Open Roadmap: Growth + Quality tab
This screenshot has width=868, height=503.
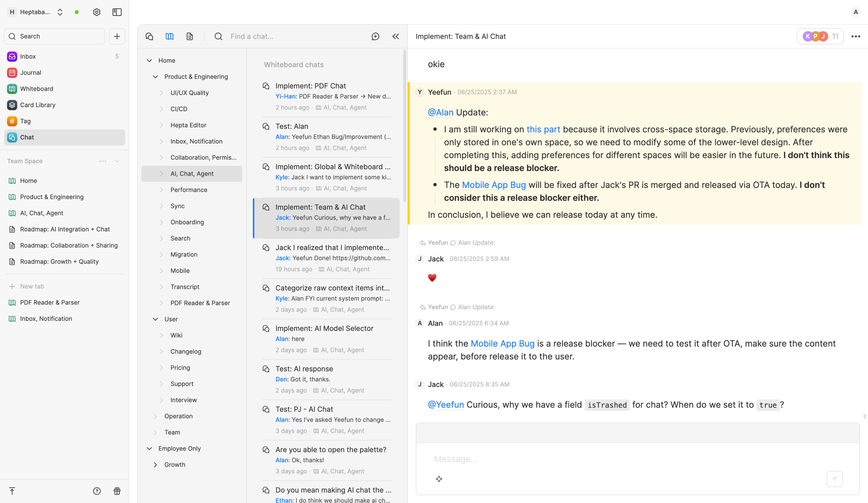point(64,261)
